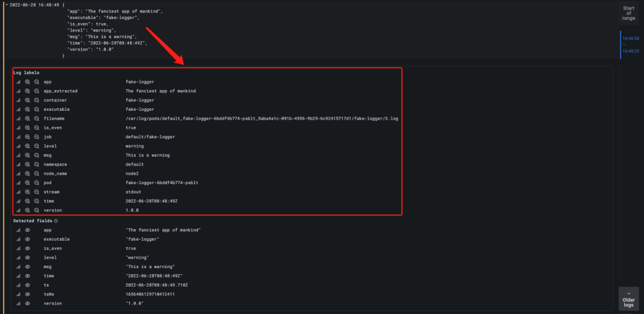Click the filename log path value
Image resolution: width=644 pixels, height=314 pixels.
262,119
